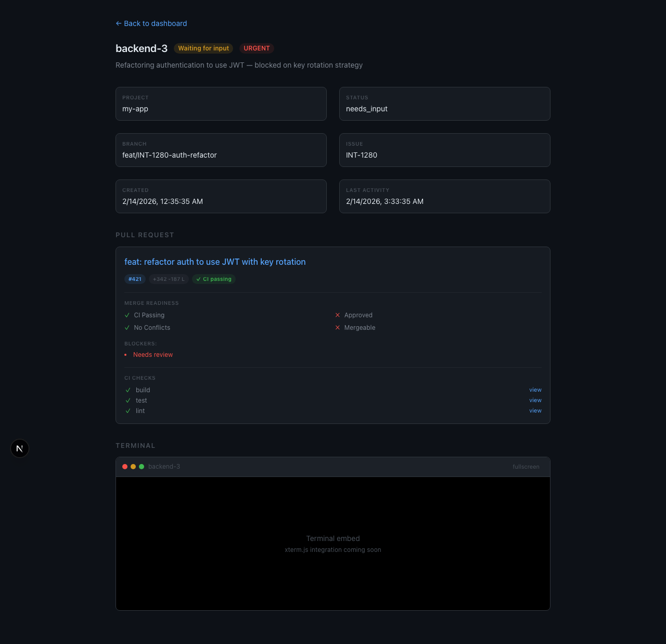
Task: Click the Waiting for input status badge
Action: pyautogui.click(x=203, y=48)
